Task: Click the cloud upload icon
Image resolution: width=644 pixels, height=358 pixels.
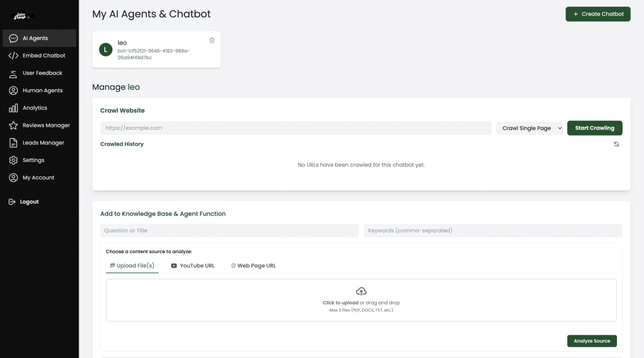Action: click(x=361, y=291)
